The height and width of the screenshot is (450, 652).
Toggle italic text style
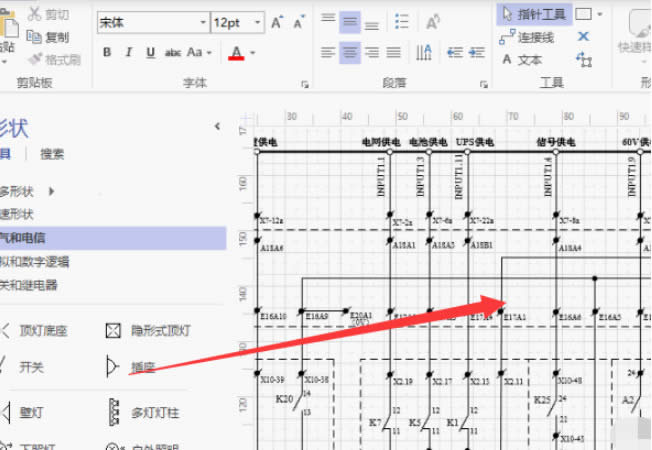click(x=129, y=52)
